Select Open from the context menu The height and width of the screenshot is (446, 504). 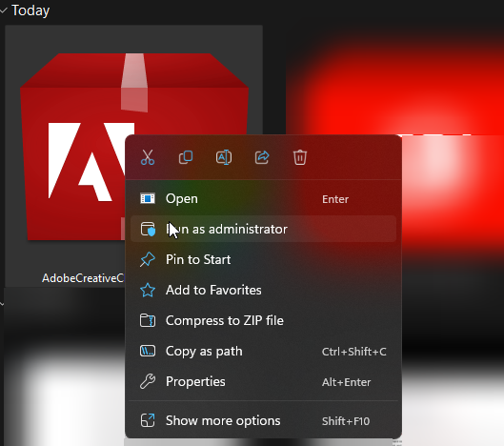(263, 199)
